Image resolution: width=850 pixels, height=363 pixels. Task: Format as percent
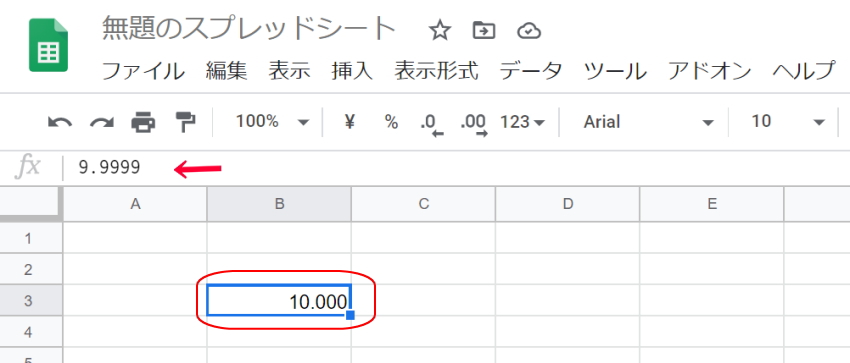point(391,122)
